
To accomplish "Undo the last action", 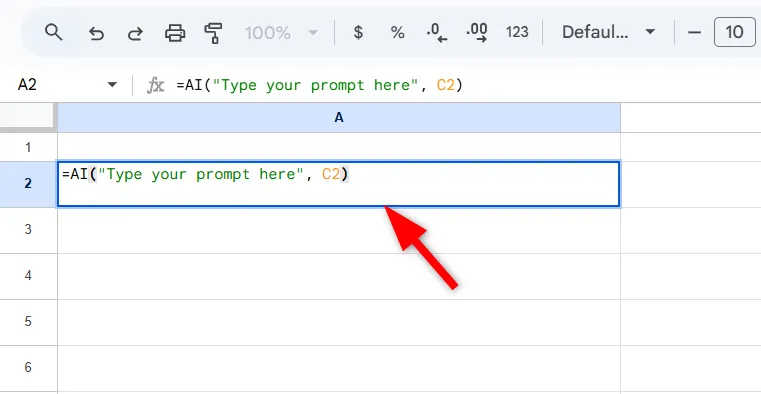I will click(x=96, y=33).
